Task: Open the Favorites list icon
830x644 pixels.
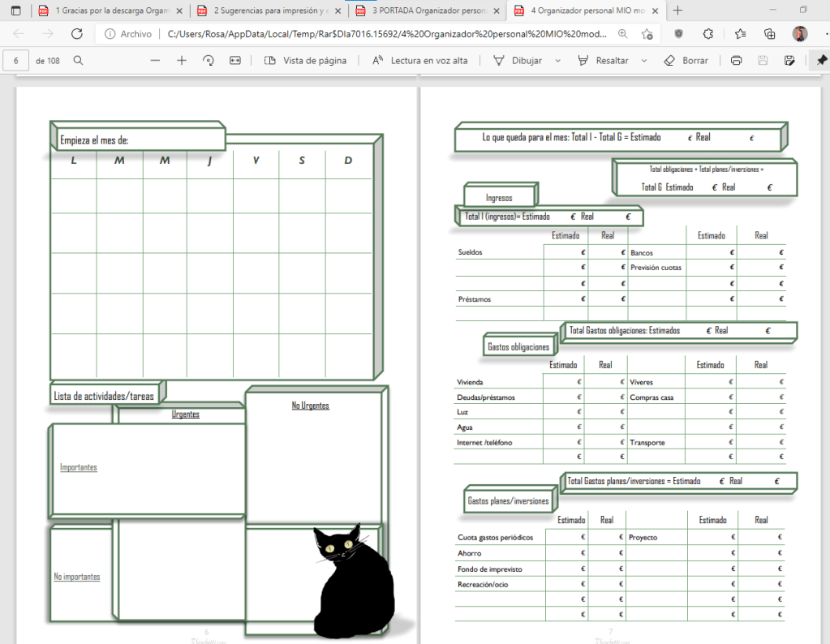Action: [x=740, y=34]
